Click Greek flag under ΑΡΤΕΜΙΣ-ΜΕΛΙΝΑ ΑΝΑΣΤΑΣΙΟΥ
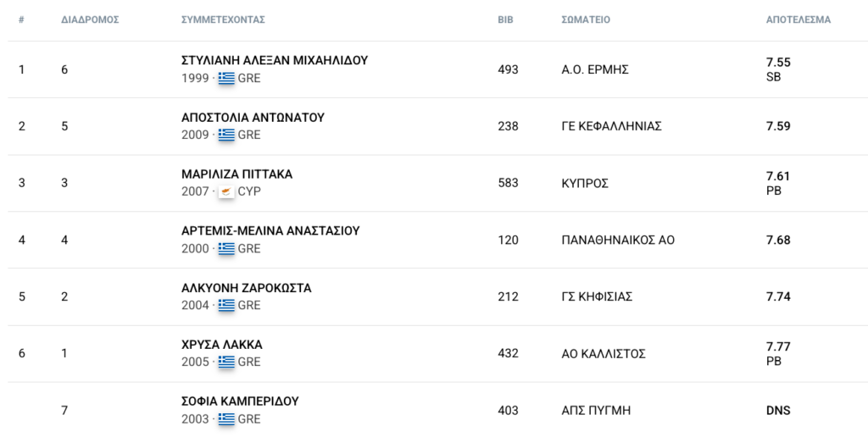Screen dimensions: 868x437 226,248
